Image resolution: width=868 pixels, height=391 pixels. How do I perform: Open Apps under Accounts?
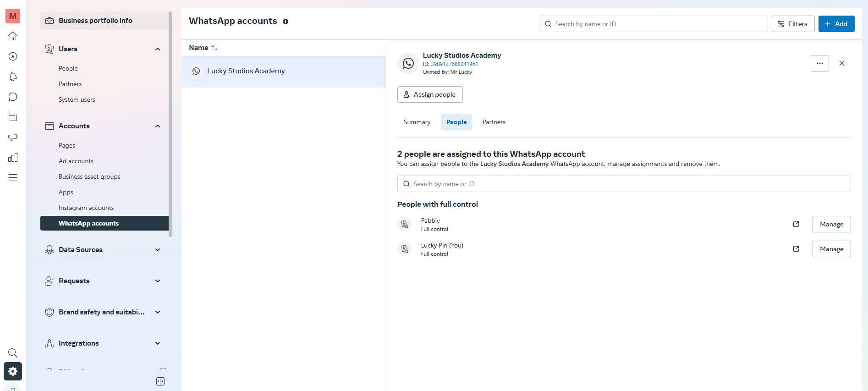point(66,192)
